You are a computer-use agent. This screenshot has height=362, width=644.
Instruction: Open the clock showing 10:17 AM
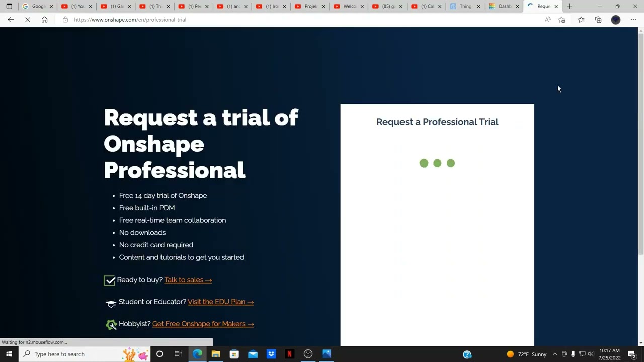pyautogui.click(x=609, y=354)
